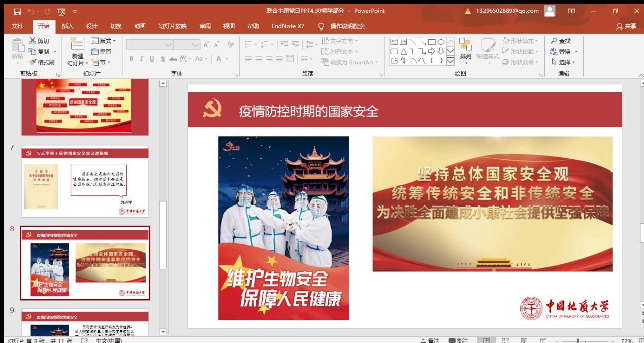Open the Select (选择) dropdown
Screen dimensions: 644x343
(x=564, y=62)
